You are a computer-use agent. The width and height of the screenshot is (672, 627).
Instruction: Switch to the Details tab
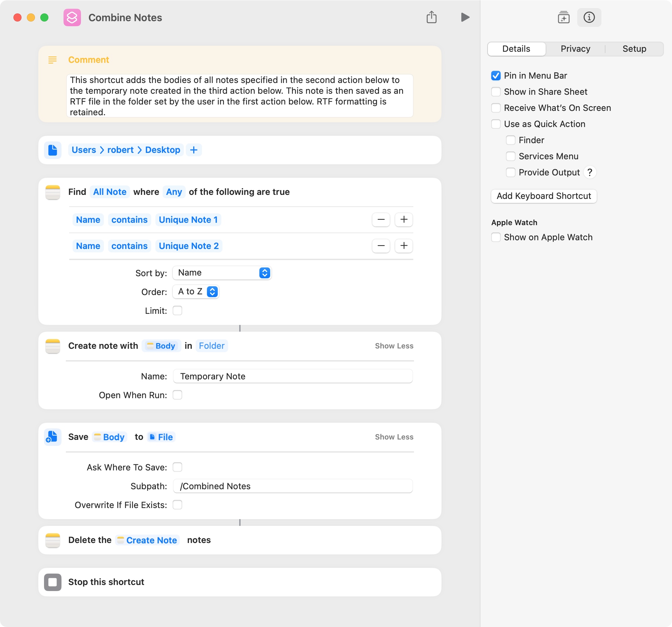tap(516, 49)
